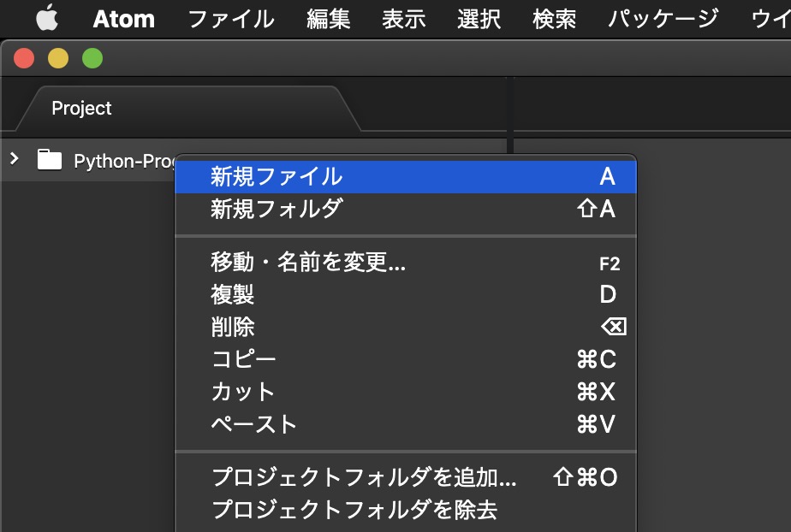Open the パッケージ menu
791x532 pixels.
tap(663, 19)
